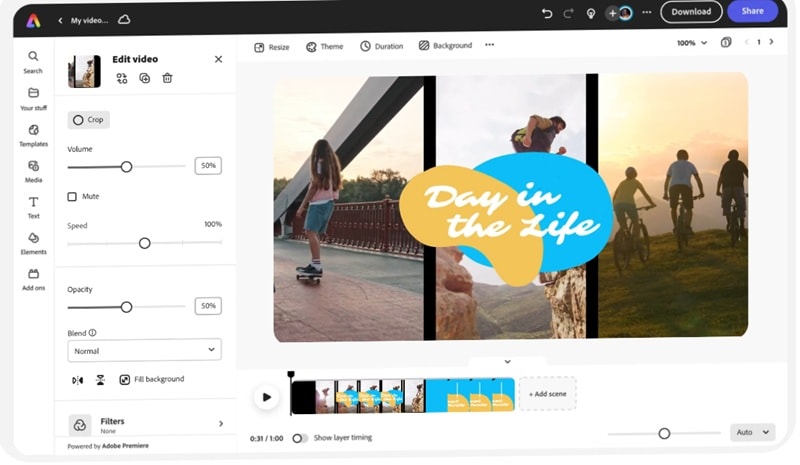Open the Duration settings
This screenshot has width=800, height=465.
(x=381, y=46)
